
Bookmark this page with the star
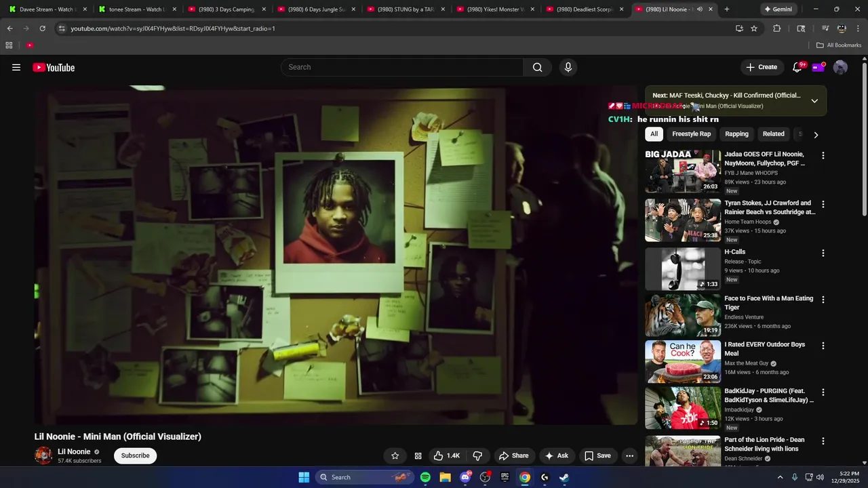(754, 28)
